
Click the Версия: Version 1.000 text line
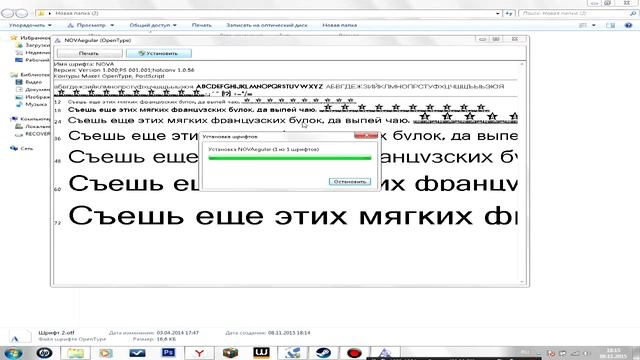124,70
